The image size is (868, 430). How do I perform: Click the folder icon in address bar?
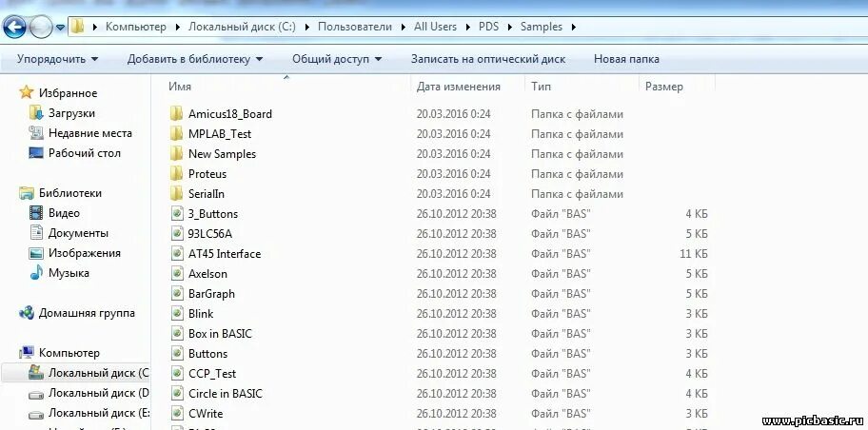pos(77,26)
